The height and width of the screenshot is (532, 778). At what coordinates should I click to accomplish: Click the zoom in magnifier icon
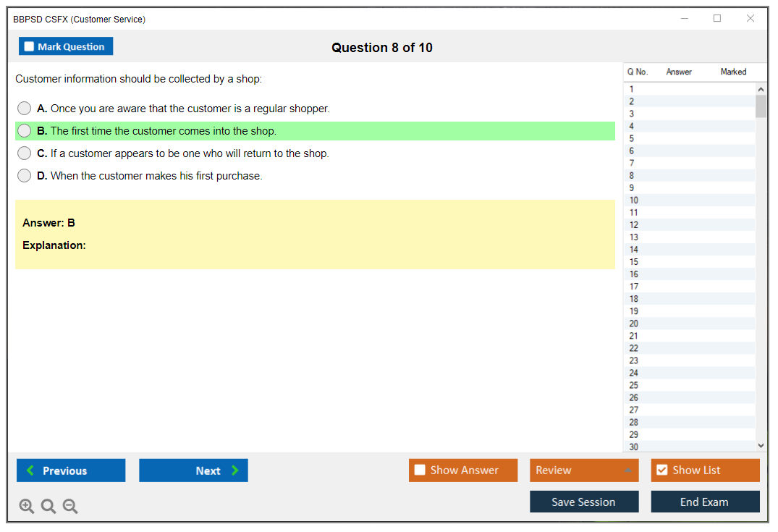[27, 507]
